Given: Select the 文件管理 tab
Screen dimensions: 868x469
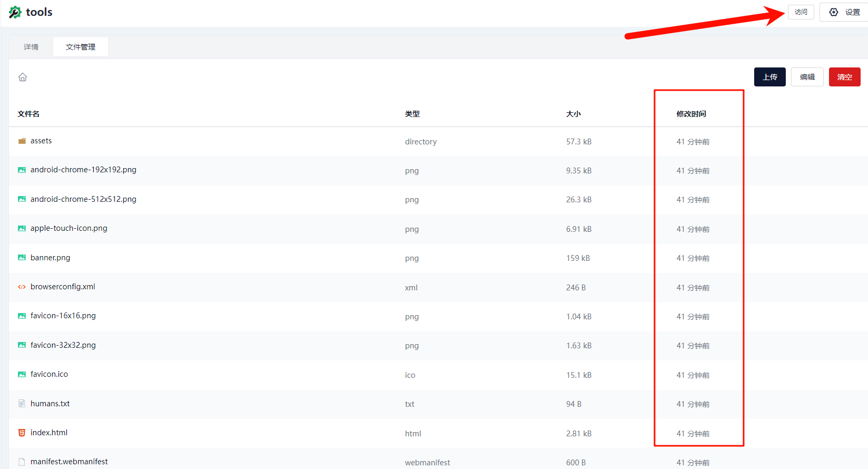Looking at the screenshot, I should click(x=81, y=47).
